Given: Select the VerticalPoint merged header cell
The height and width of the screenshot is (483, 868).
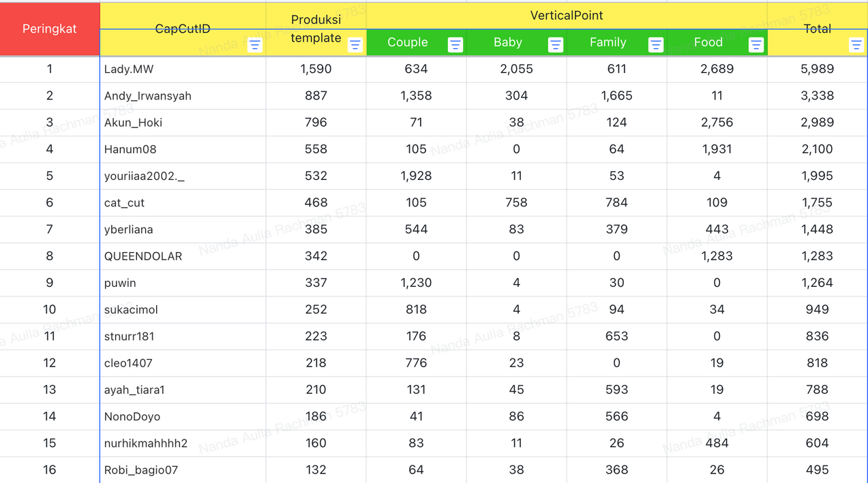Looking at the screenshot, I should coord(566,16).
